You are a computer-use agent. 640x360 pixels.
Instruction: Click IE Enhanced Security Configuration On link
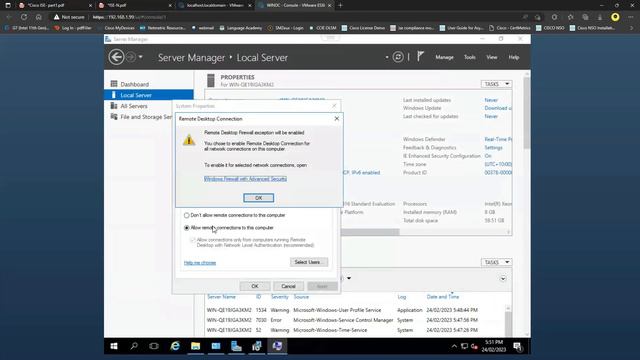(x=488, y=156)
